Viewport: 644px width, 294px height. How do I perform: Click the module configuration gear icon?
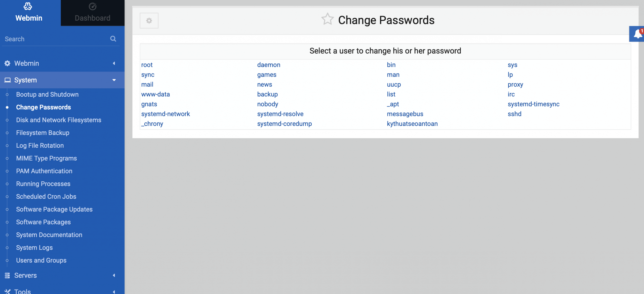coord(149,21)
